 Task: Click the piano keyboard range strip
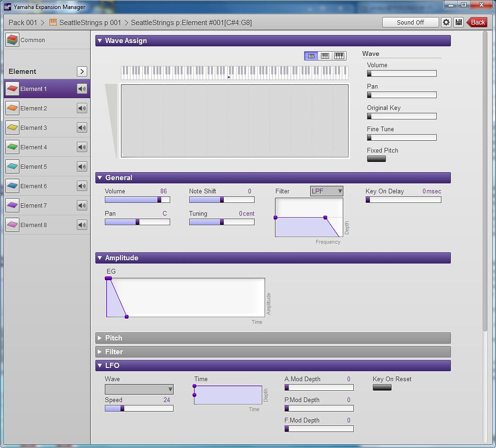point(234,72)
